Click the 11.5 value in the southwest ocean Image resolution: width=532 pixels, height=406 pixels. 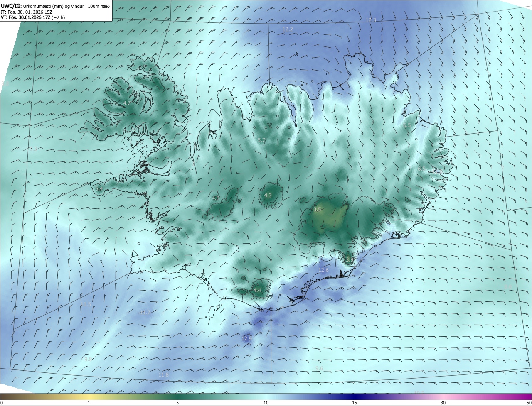(x=86, y=304)
